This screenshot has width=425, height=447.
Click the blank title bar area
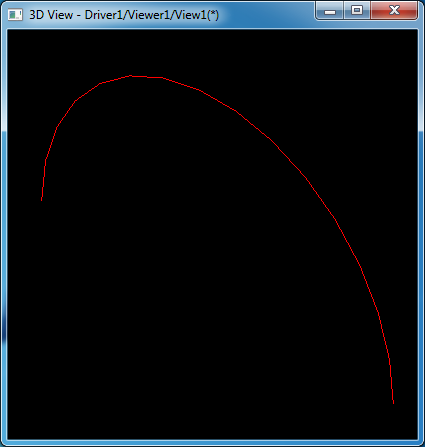pyautogui.click(x=267, y=15)
